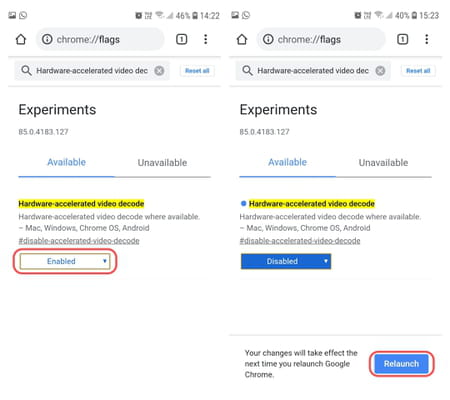Select the Available tab in right screenshot

pyautogui.click(x=287, y=162)
